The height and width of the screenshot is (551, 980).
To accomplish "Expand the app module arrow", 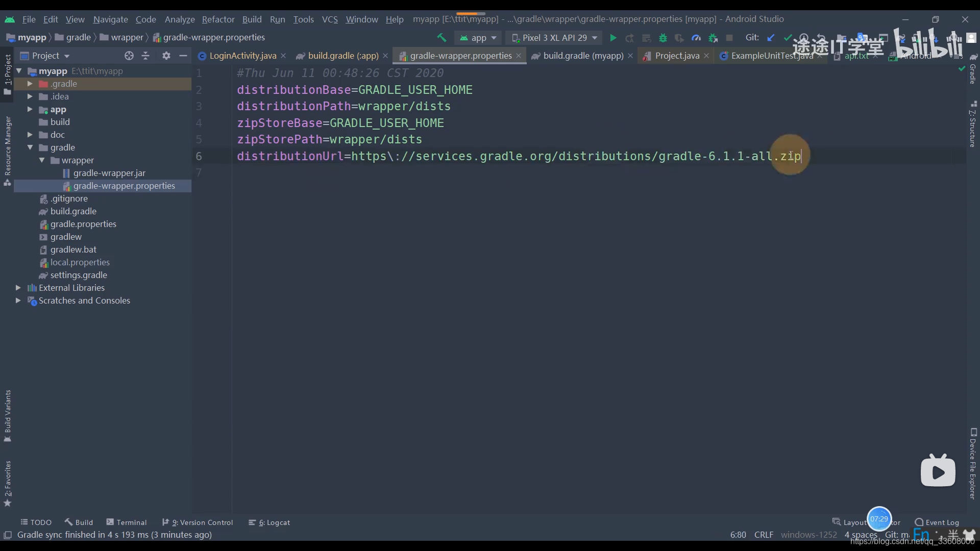I will (30, 109).
